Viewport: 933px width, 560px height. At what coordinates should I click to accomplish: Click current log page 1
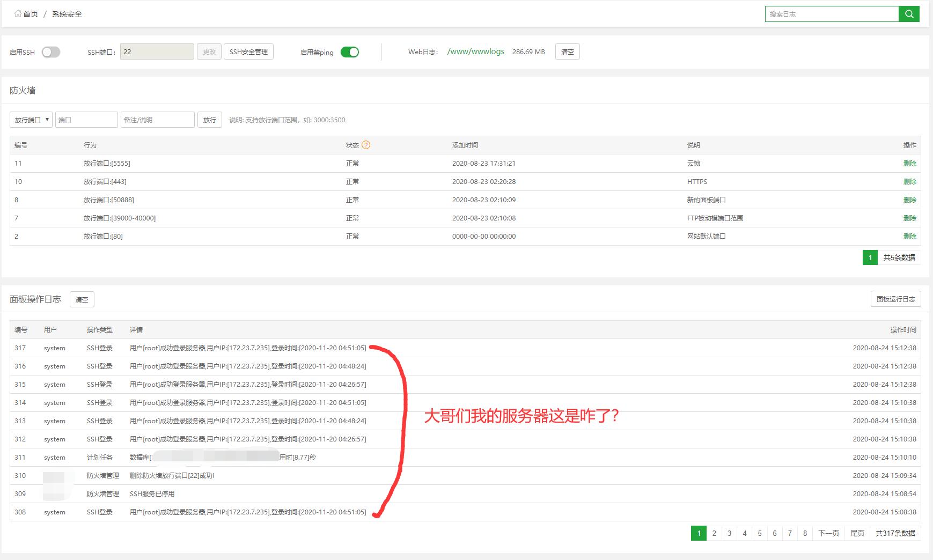click(699, 533)
